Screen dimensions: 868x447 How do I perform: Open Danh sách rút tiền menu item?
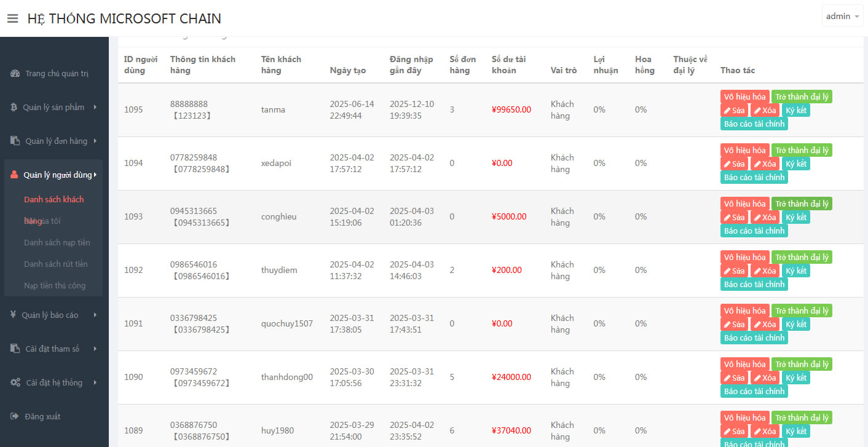tap(55, 264)
